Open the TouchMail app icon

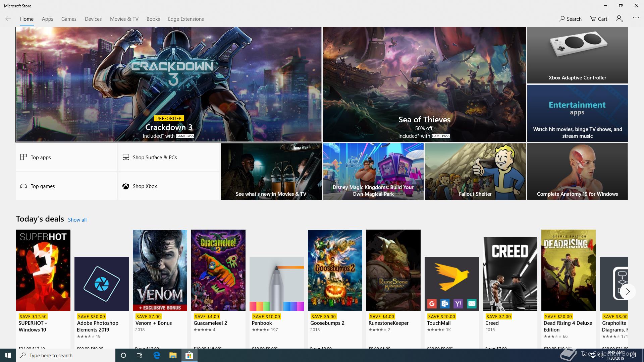click(452, 284)
